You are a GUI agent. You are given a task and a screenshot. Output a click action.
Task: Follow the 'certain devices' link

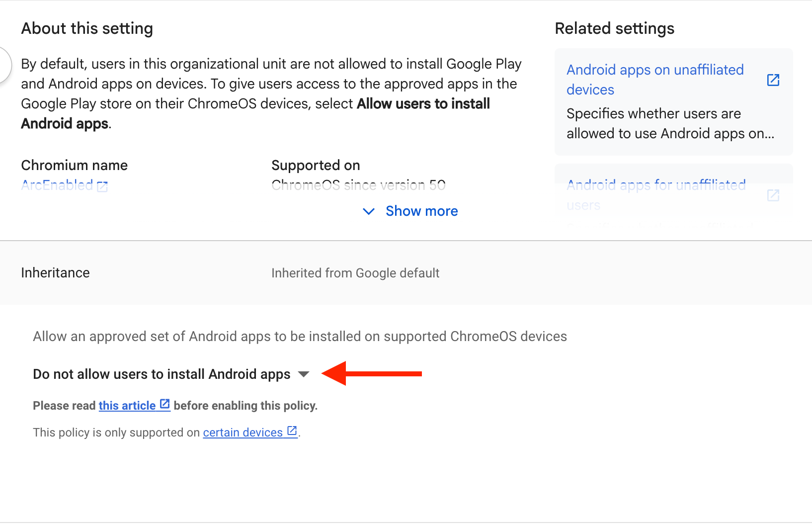click(243, 433)
